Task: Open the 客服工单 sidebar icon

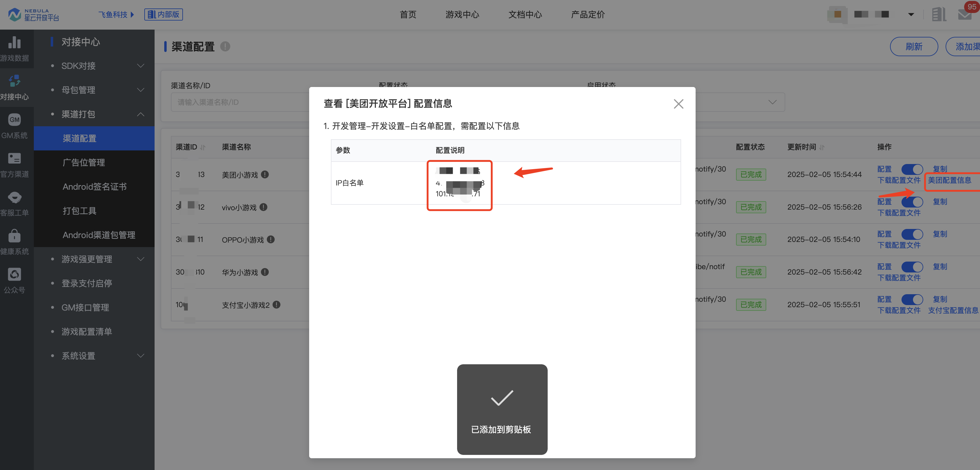Action: 14,204
